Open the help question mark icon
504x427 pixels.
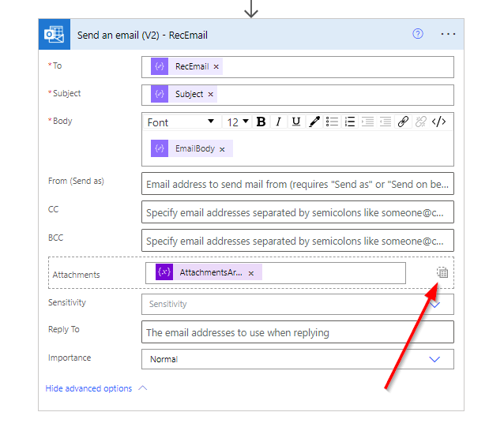(418, 34)
